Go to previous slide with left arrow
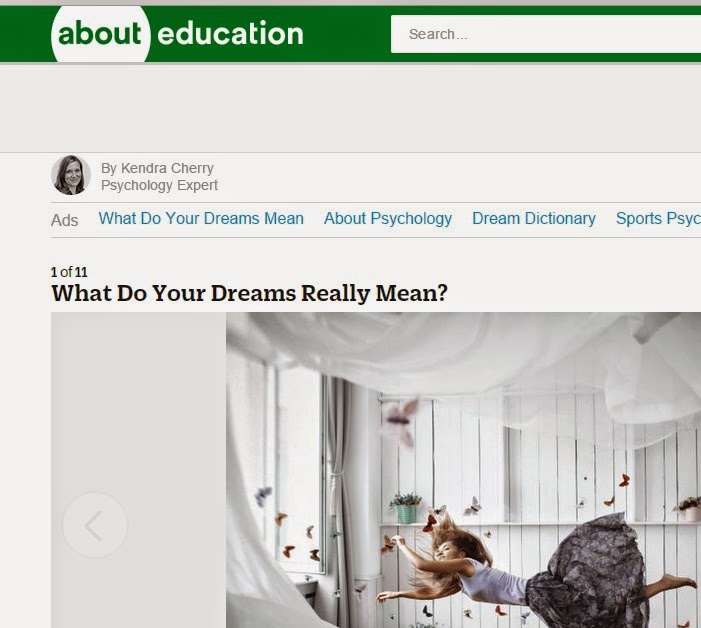701x628 pixels. 95,525
